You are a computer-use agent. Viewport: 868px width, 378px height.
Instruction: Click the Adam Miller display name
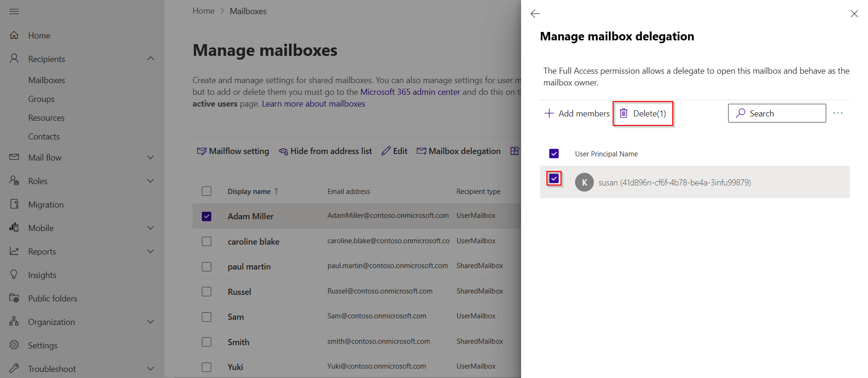tap(251, 216)
